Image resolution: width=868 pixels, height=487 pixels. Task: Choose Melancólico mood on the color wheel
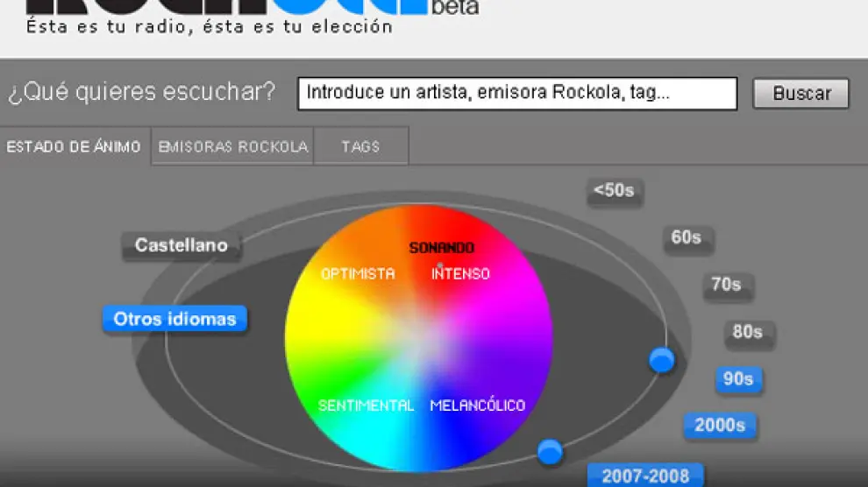pyautogui.click(x=478, y=406)
